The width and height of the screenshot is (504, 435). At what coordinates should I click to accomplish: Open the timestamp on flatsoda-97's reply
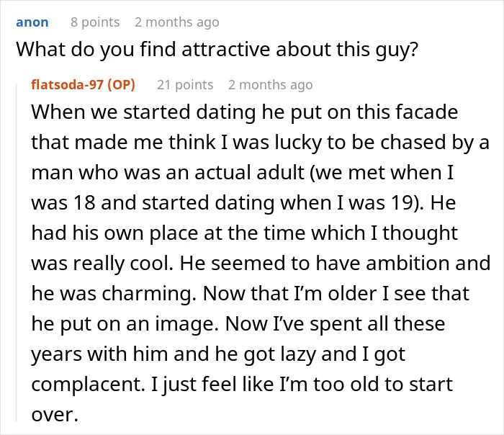pos(271,85)
